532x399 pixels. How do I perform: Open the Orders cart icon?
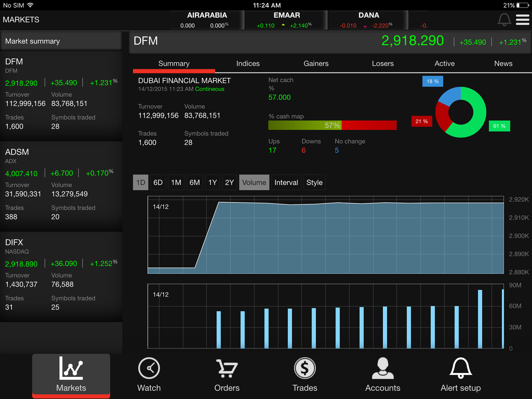click(x=227, y=368)
